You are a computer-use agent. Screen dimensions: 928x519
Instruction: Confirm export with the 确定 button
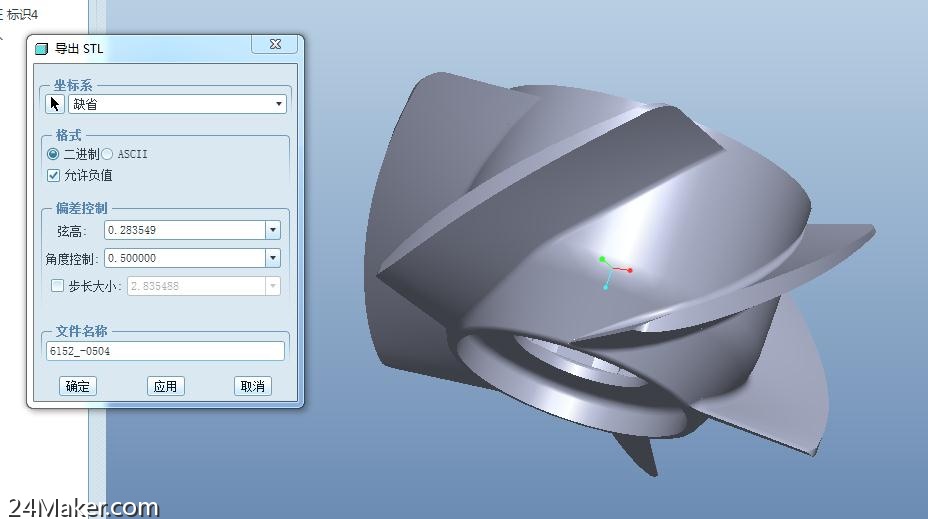click(78, 386)
